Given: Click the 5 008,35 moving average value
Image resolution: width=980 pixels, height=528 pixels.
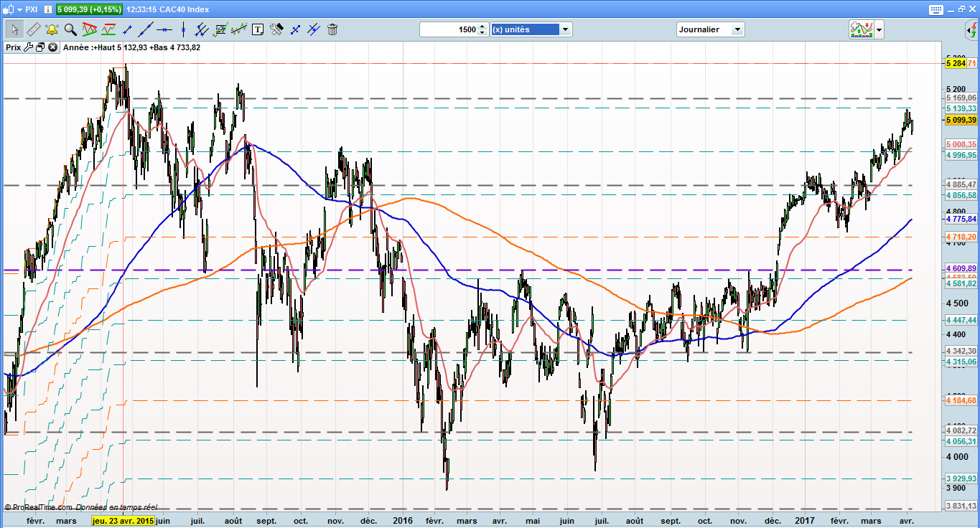Looking at the screenshot, I should coord(961,144).
